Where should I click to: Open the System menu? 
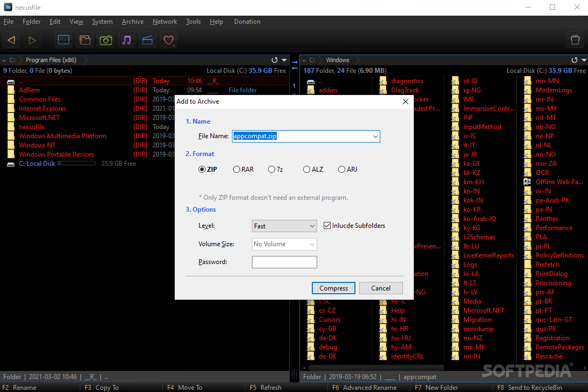click(x=102, y=22)
